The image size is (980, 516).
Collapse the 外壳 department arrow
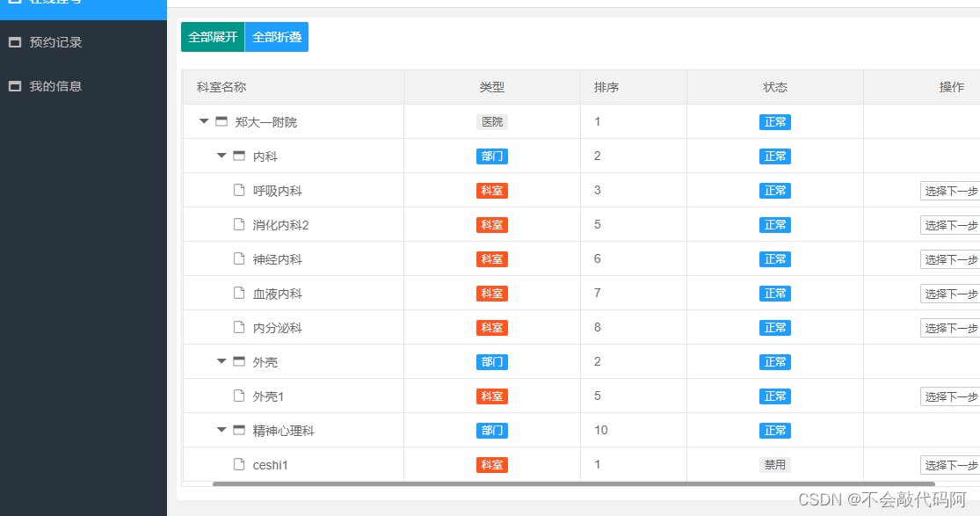click(221, 361)
